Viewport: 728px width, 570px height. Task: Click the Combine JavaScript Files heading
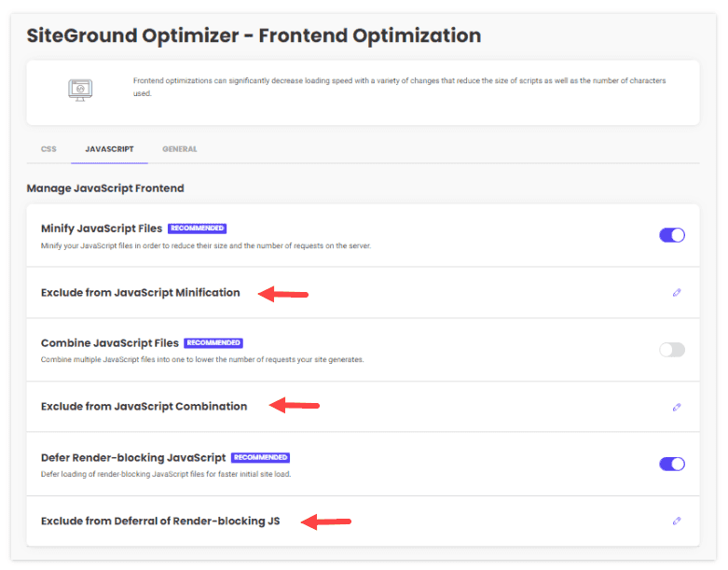110,343
